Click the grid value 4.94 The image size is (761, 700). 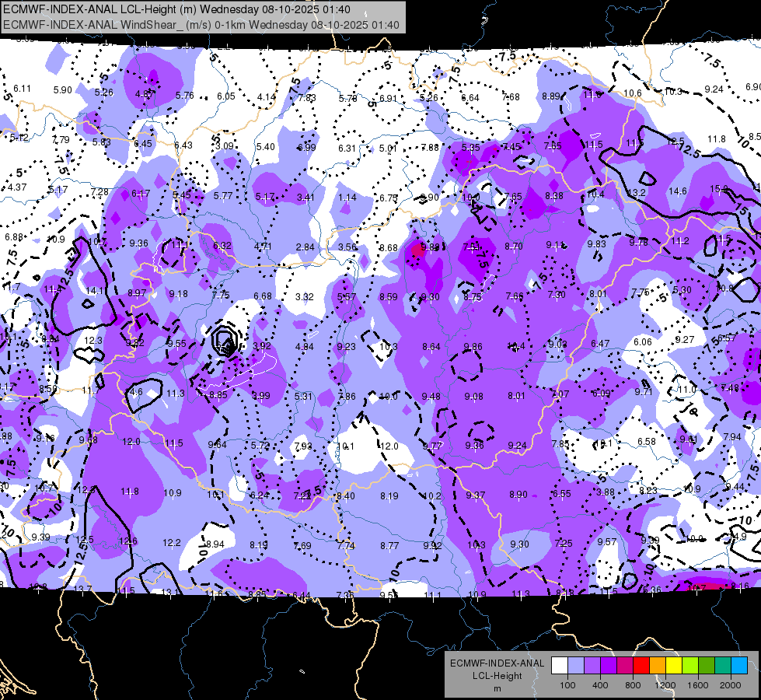pos(304,347)
